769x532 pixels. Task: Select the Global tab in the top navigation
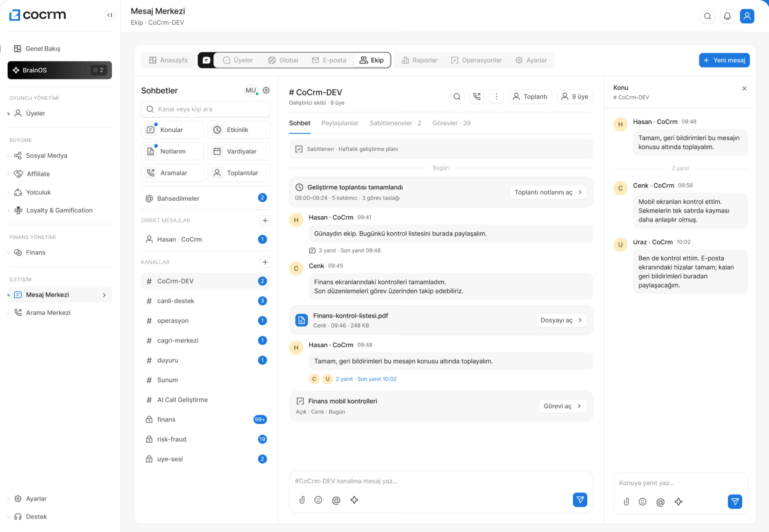coord(283,60)
